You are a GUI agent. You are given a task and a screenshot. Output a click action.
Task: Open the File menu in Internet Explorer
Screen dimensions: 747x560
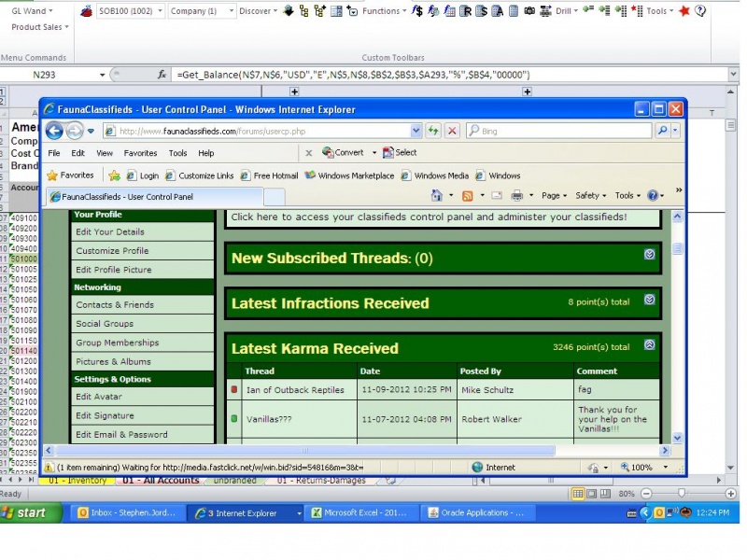[x=54, y=153]
